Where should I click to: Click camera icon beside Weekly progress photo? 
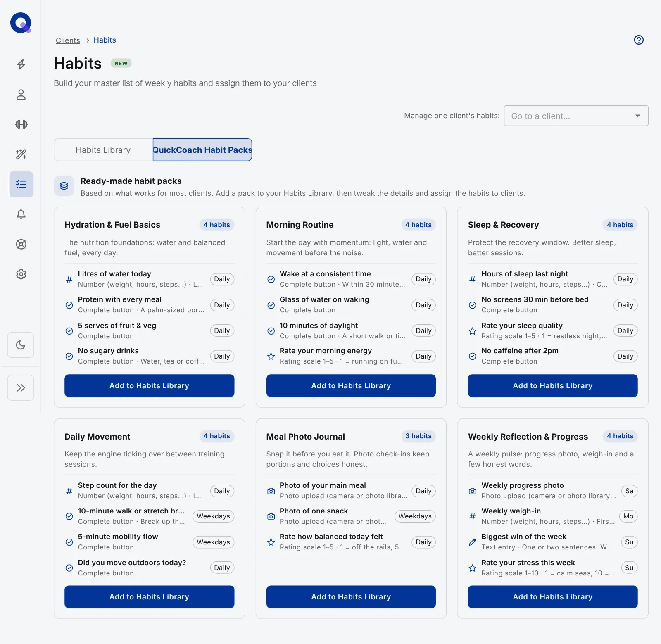click(x=473, y=491)
